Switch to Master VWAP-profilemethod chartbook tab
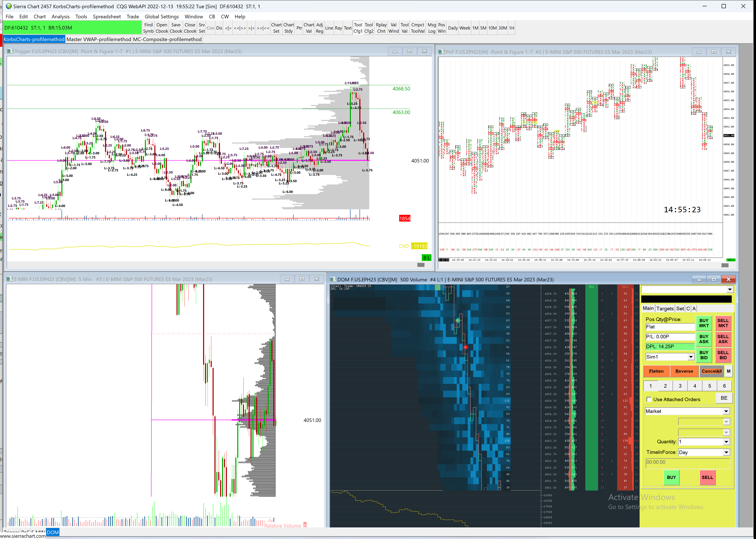The height and width of the screenshot is (539, 756). click(99, 39)
